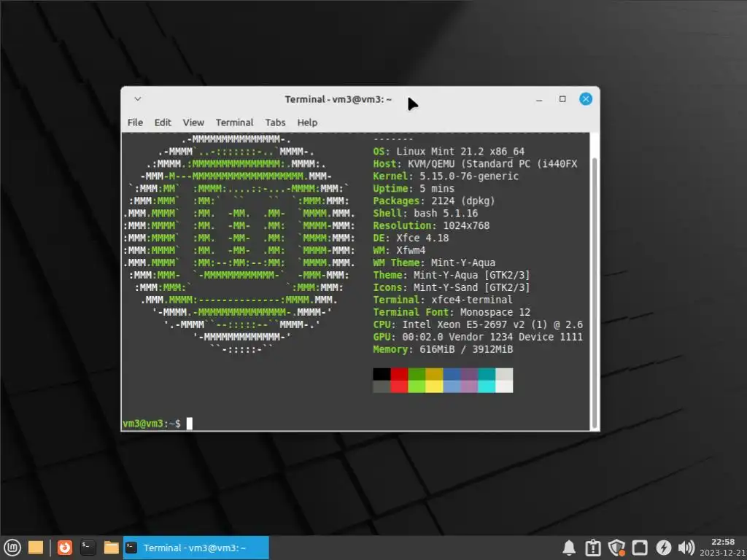Minimize the Terminal window
Screen dimensions: 747x560
pos(539,99)
